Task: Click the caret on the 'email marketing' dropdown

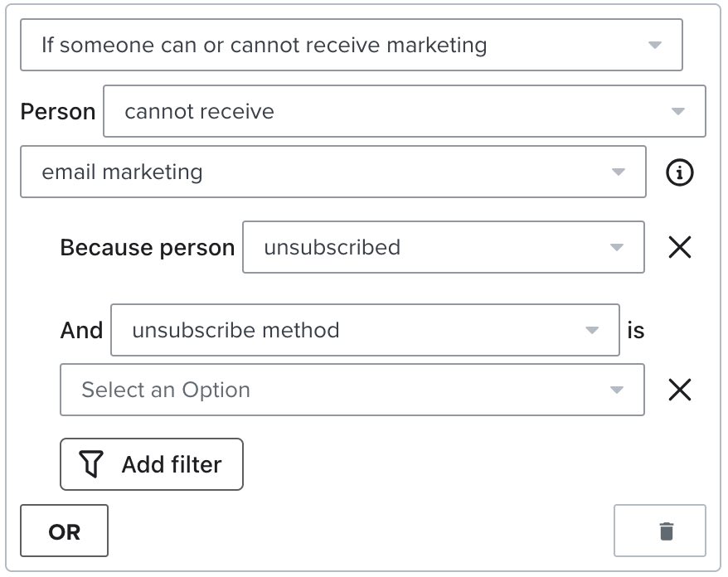Action: [x=619, y=172]
